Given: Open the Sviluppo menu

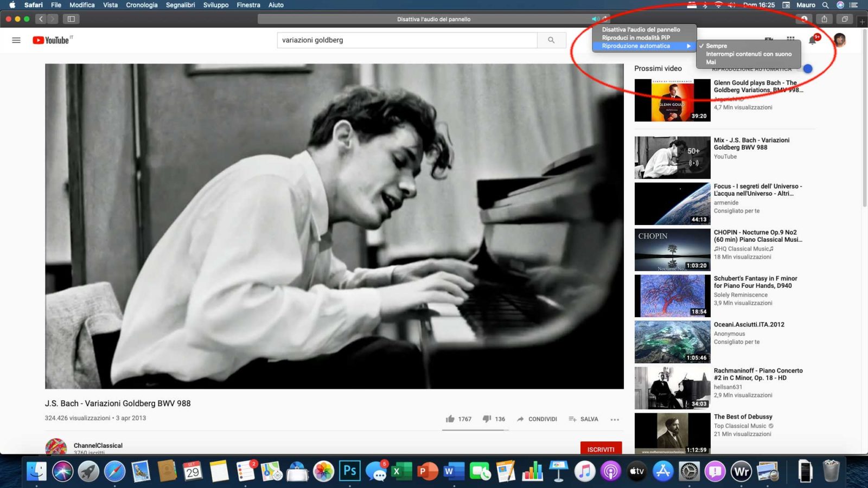Looking at the screenshot, I should (216, 5).
